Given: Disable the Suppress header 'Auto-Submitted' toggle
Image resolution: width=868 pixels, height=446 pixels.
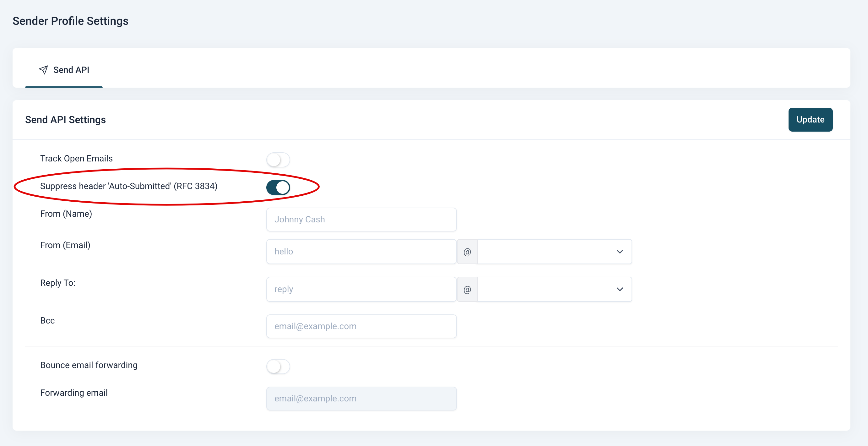Looking at the screenshot, I should pyautogui.click(x=278, y=188).
